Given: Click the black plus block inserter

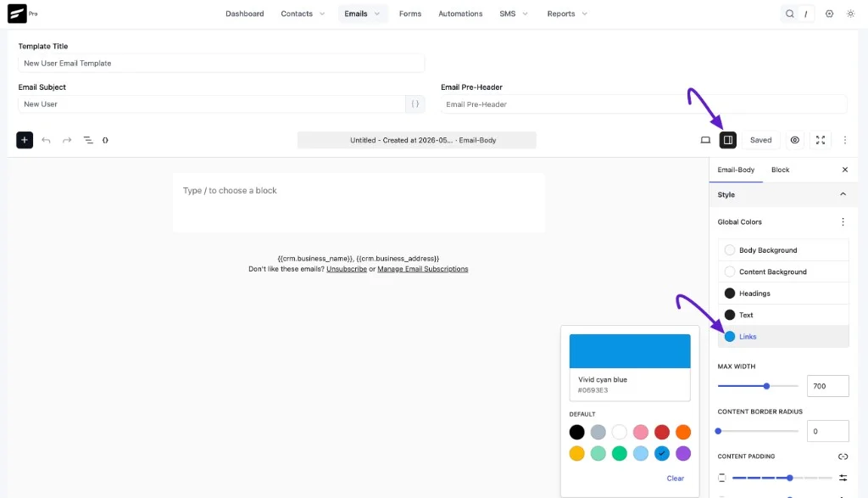Looking at the screenshot, I should coord(25,140).
